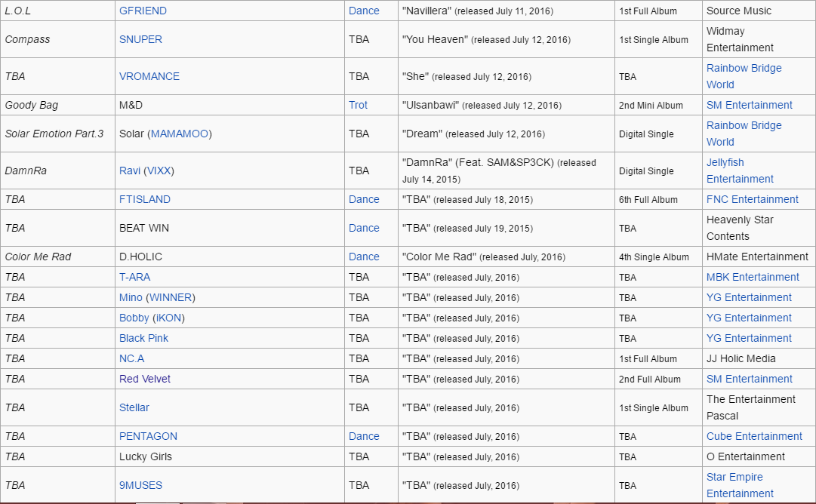Viewport: 816px width, 504px height.
Task: Click Dance link in D.HOLIC row
Action: (364, 257)
